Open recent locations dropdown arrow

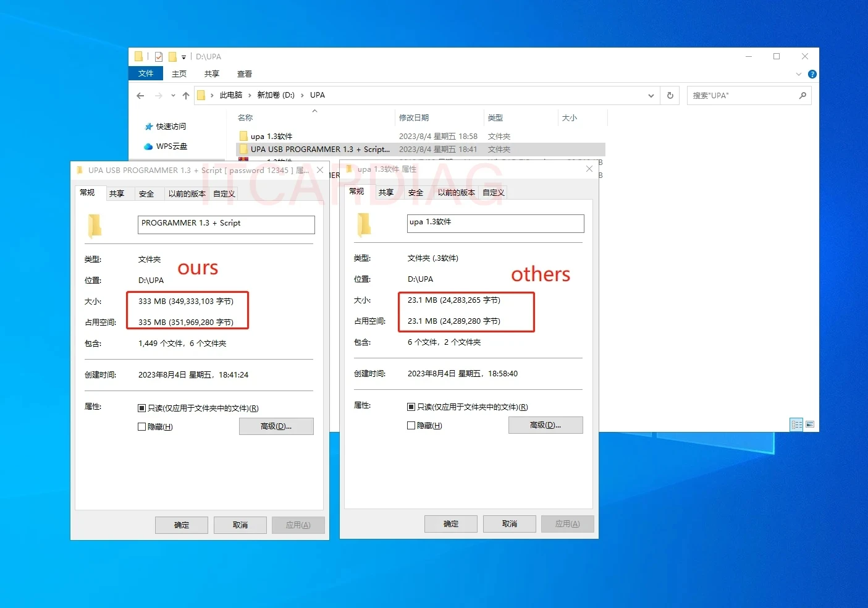173,96
